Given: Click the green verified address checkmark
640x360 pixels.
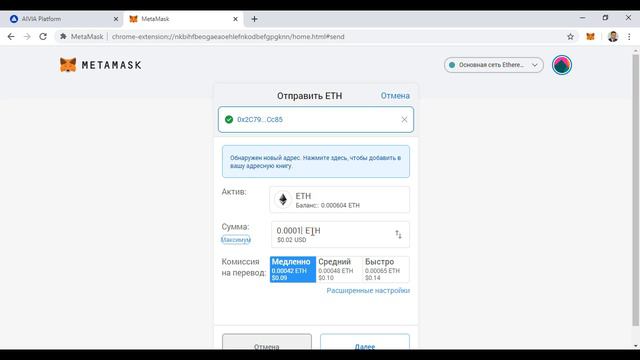Looking at the screenshot, I should coord(229,119).
